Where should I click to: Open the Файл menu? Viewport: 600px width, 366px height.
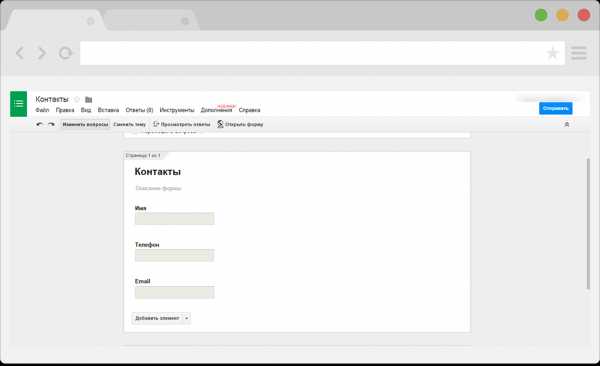pyautogui.click(x=42, y=110)
